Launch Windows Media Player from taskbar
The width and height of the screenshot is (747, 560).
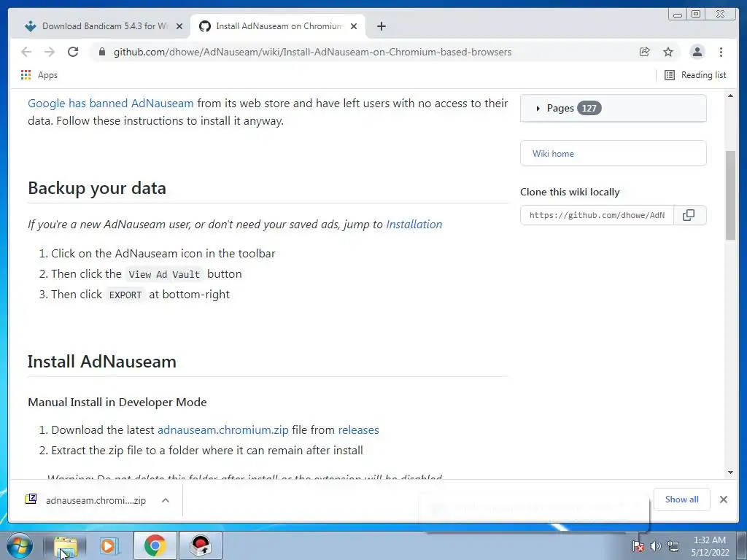[109, 545]
